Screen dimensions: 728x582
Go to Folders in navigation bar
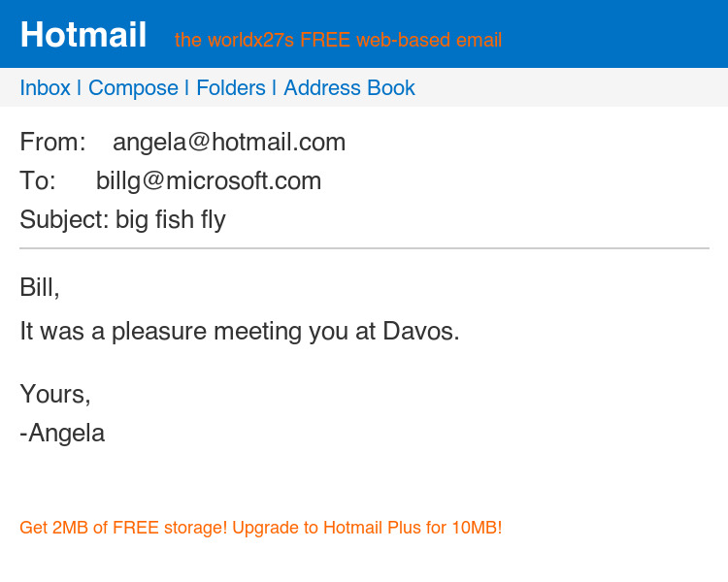point(231,88)
